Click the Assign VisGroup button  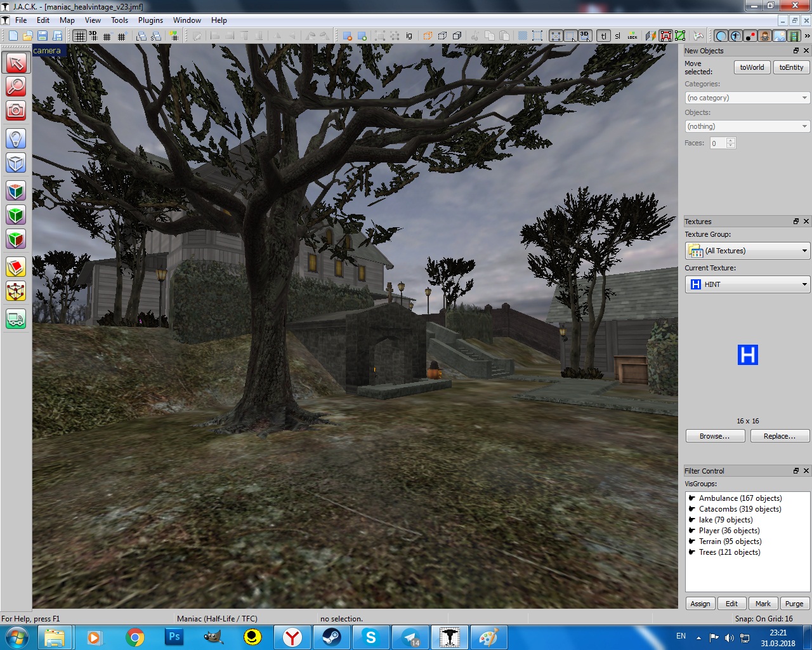click(x=700, y=604)
